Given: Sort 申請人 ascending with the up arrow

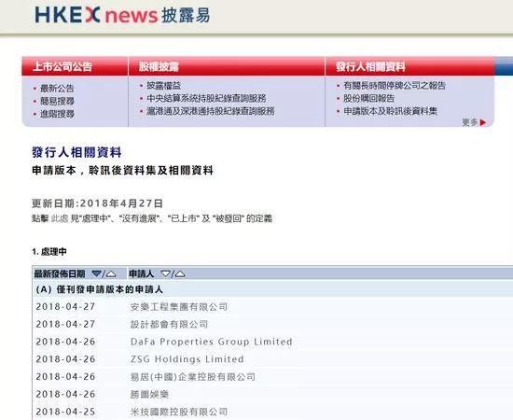Looking at the screenshot, I should pos(180,273).
